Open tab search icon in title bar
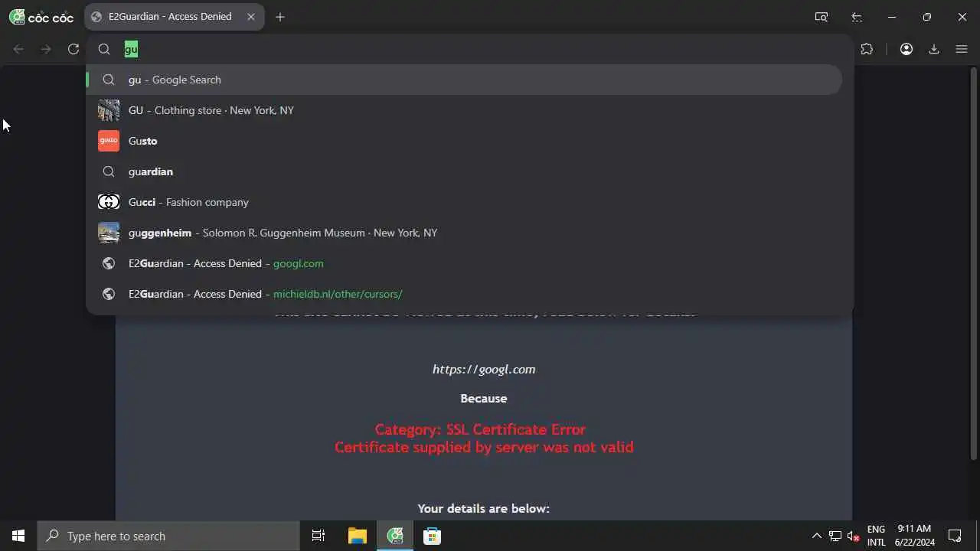The height and width of the screenshot is (551, 980). pyautogui.click(x=822, y=17)
